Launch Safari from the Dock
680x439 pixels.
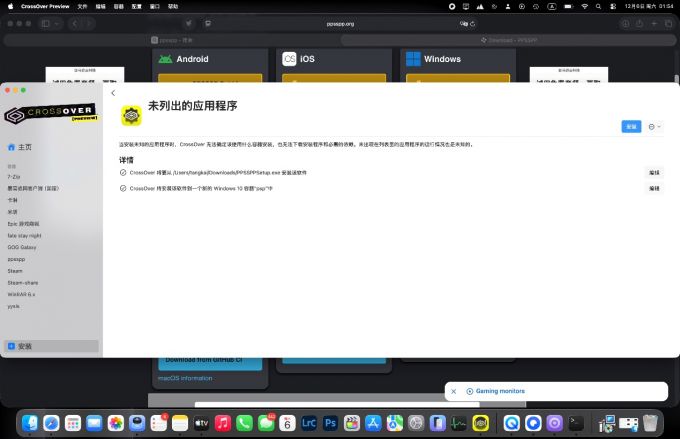click(x=51, y=423)
